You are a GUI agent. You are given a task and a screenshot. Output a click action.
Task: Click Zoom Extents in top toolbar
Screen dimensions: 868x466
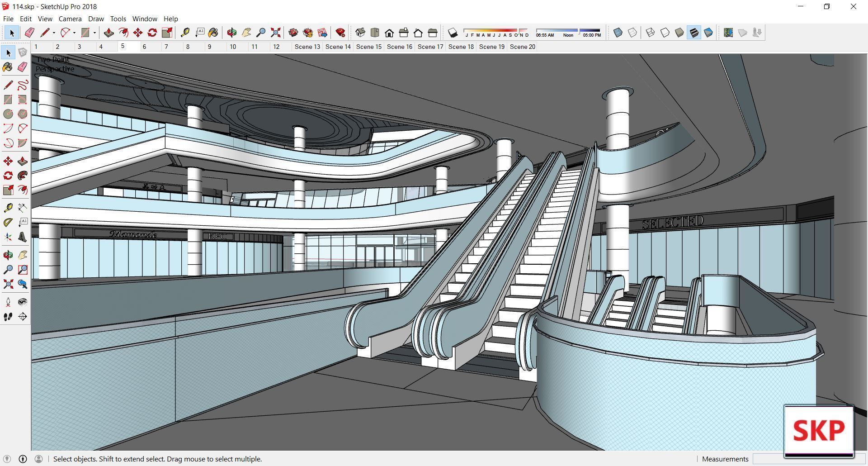(275, 33)
